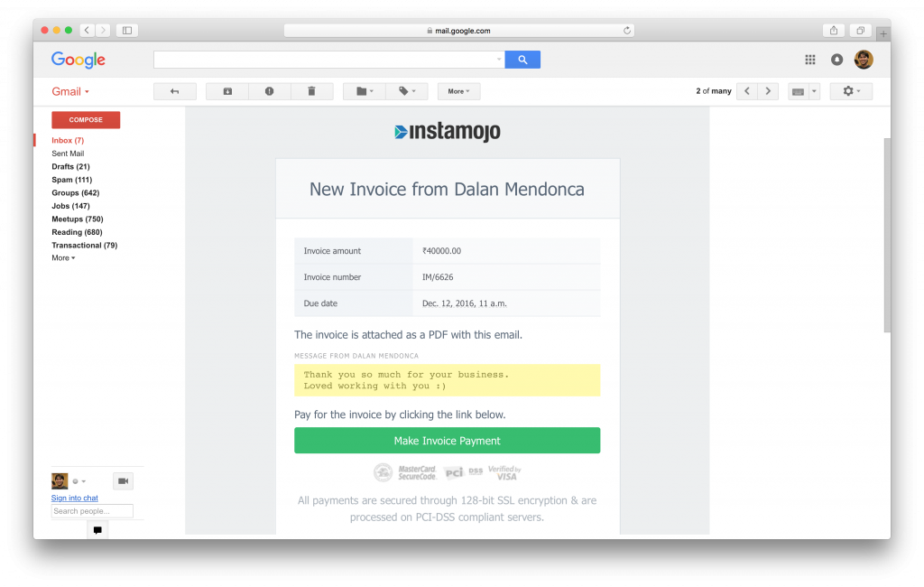Open Move to folder dropdown
Screen dimensions: 924x587
(365, 91)
